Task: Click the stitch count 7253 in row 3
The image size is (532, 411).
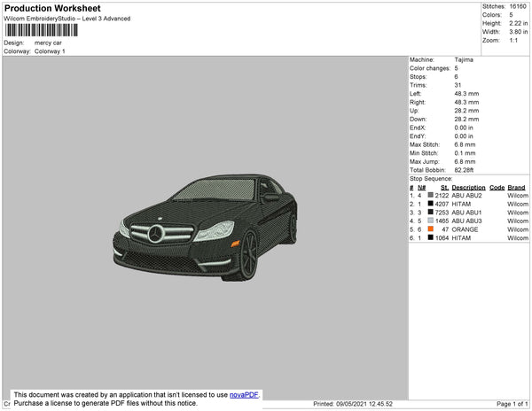Action: tap(442, 213)
